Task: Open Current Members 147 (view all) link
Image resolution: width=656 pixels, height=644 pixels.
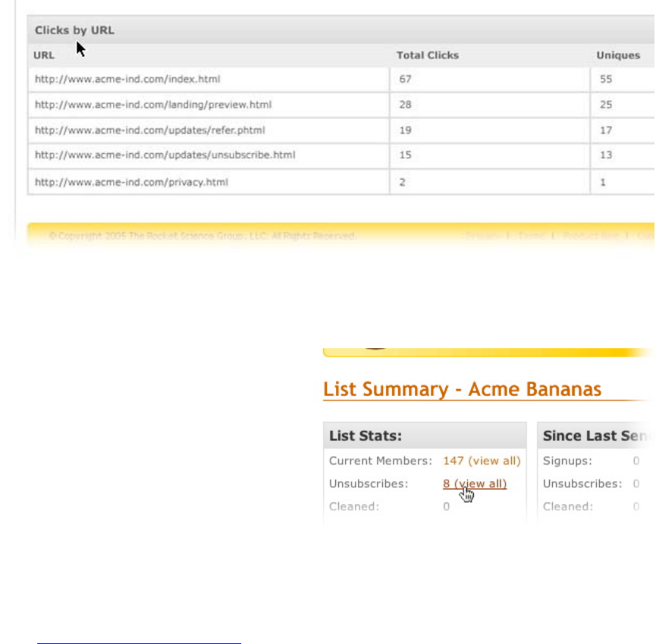Action: (482, 460)
